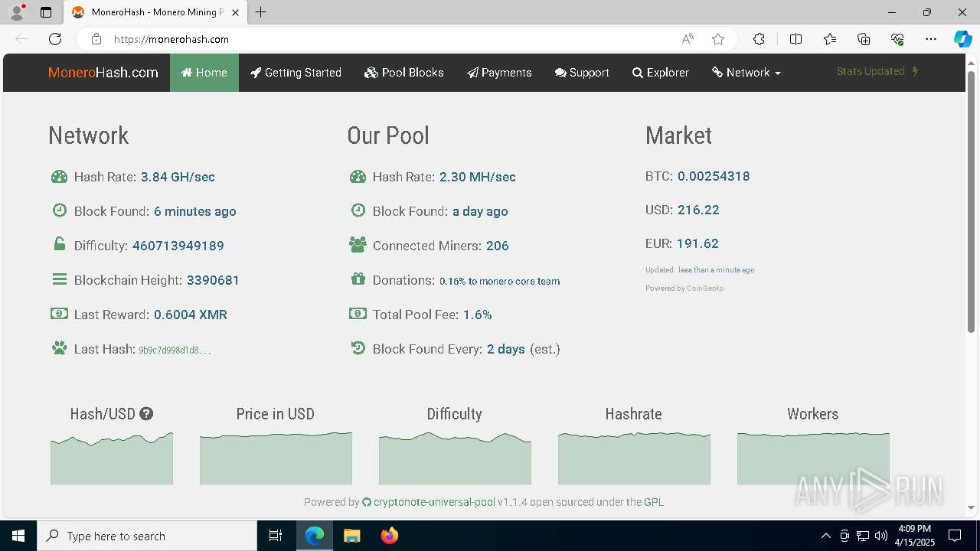Click the BTC value 0.00254318
Screen dimensions: 980x551
click(714, 176)
